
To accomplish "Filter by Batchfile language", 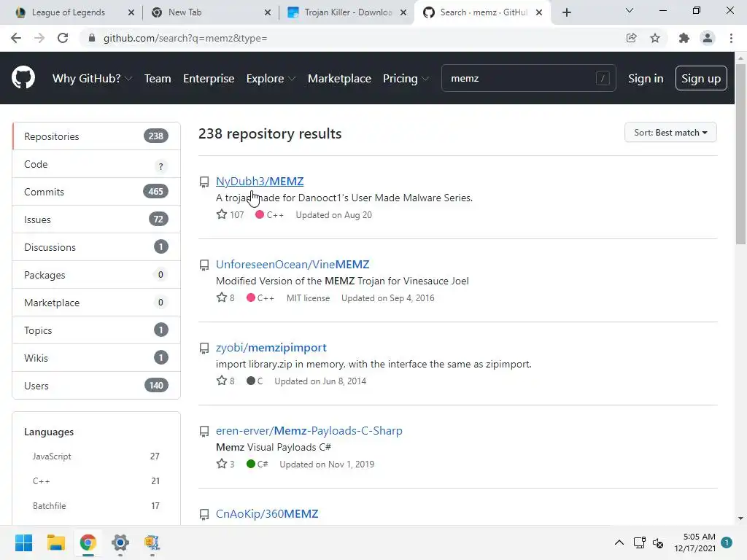I will click(x=96, y=506).
